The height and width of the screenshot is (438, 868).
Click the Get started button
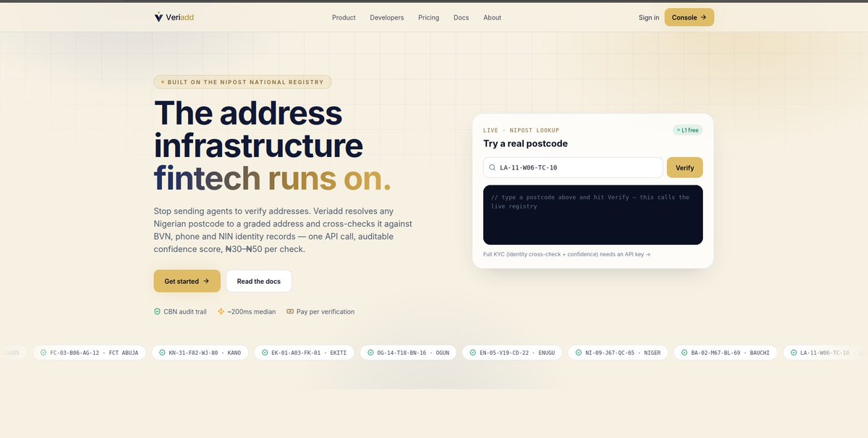point(187,281)
